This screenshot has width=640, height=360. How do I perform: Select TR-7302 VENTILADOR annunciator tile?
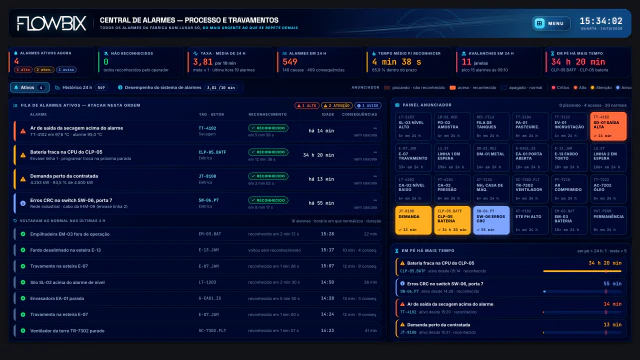click(530, 189)
